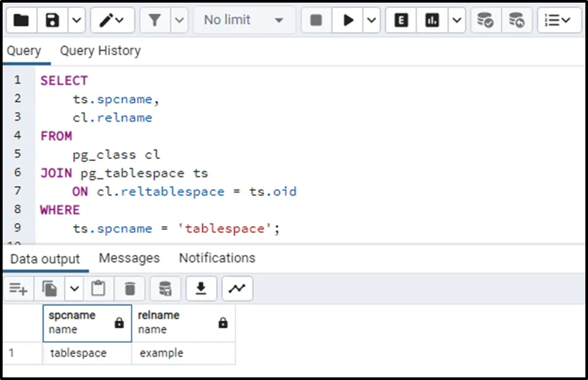Click the Save File disk icon

point(52,20)
